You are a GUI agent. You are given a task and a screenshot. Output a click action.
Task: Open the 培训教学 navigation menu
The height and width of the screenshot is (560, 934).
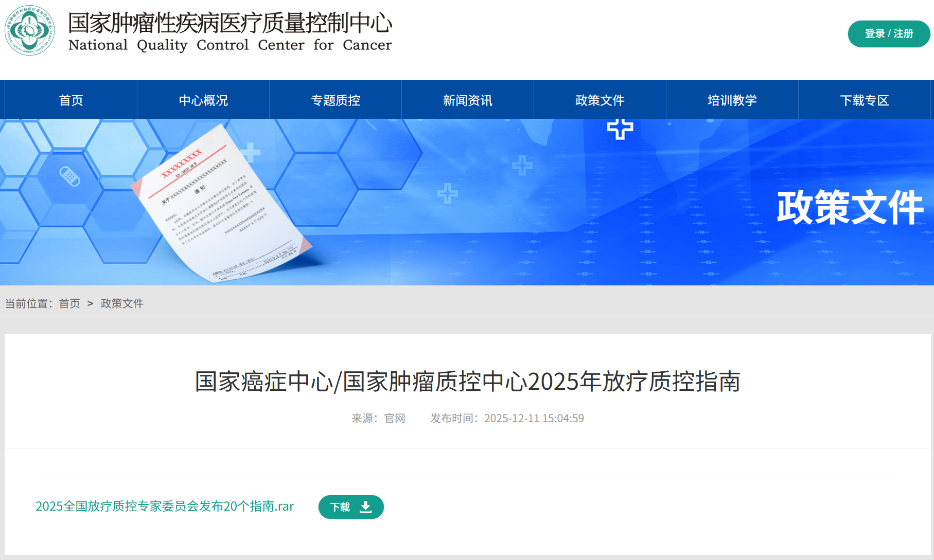[732, 100]
